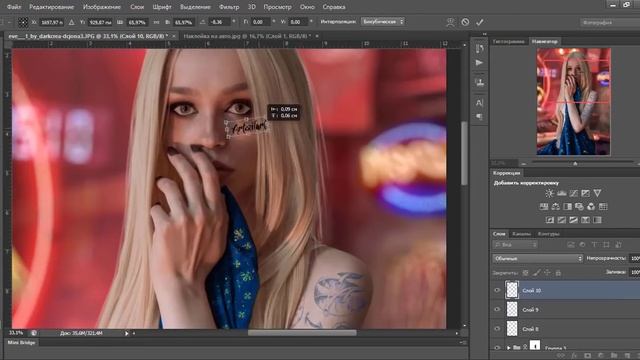
Task: Open the Редактирование menu
Action: [52, 7]
